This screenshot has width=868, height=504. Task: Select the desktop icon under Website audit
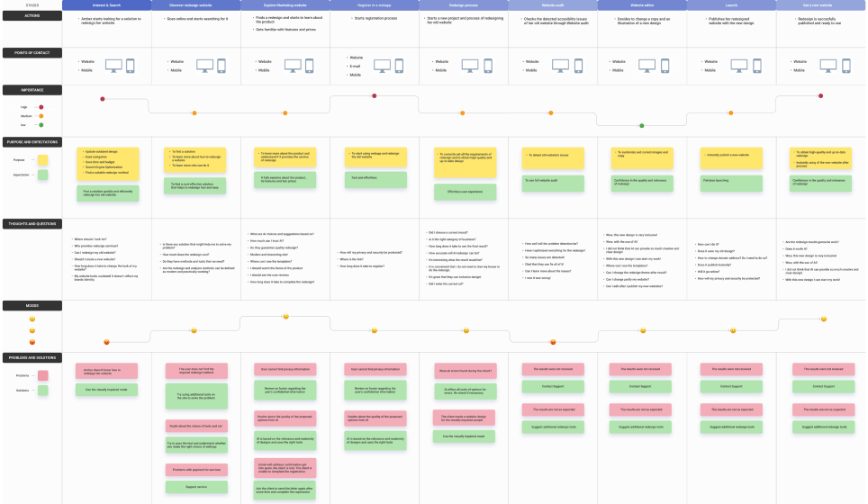pos(560,66)
